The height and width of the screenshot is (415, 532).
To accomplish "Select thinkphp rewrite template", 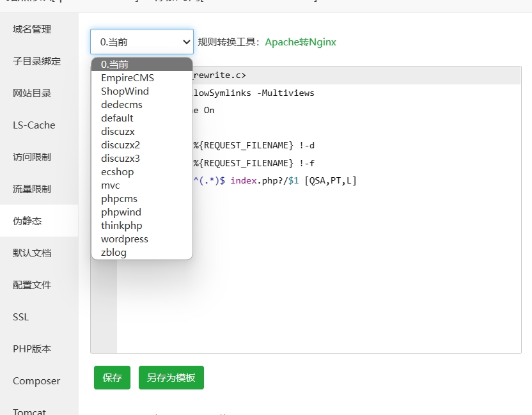I will (x=142, y=226).
